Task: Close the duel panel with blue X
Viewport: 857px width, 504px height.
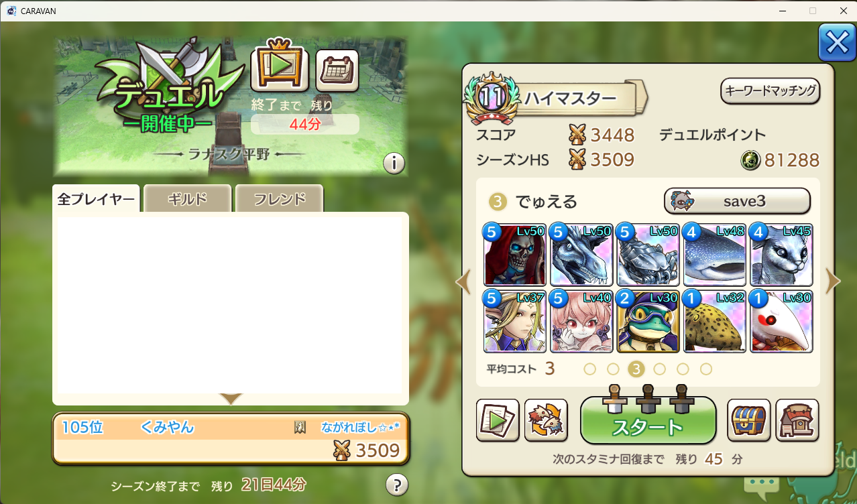Action: click(837, 43)
